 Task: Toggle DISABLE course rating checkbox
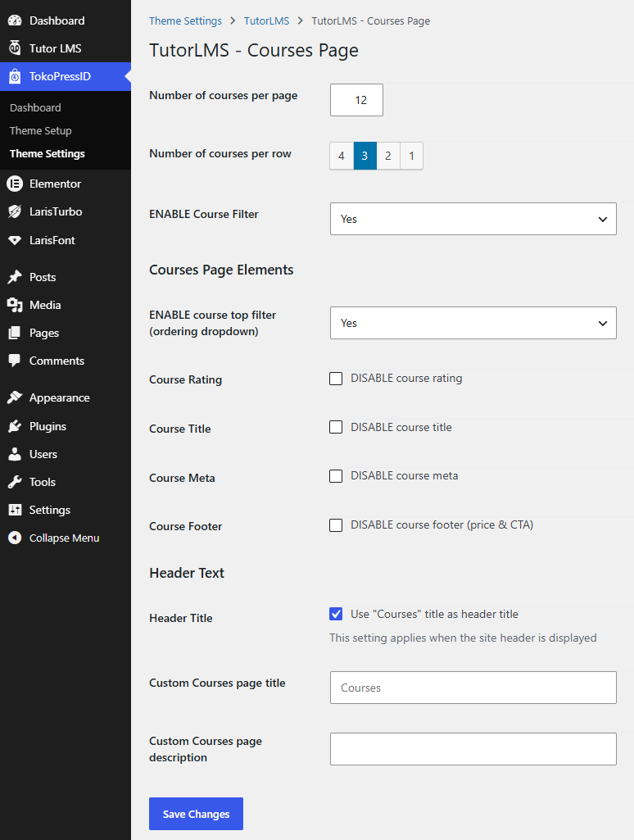coord(336,379)
